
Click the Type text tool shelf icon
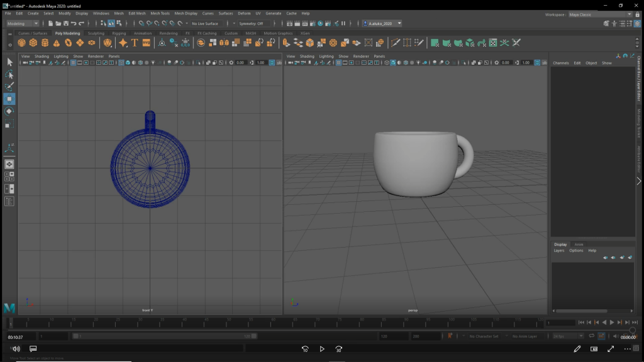(x=135, y=43)
